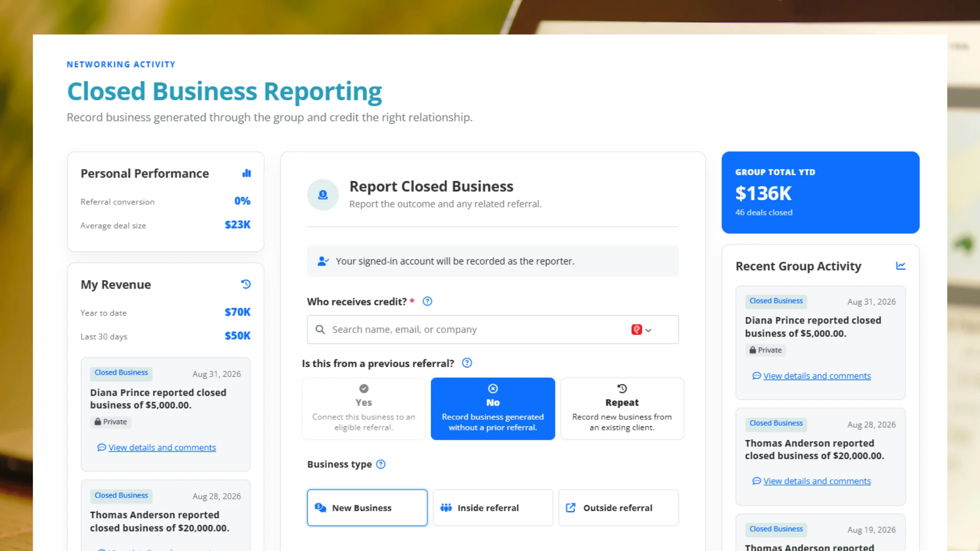Click the bar chart icon in Personal Performance
980x551 pixels.
(246, 173)
